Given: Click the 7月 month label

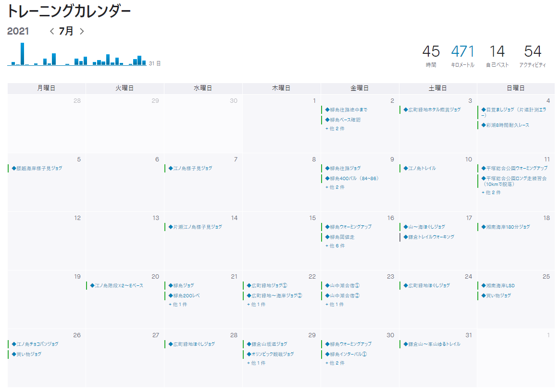Looking at the screenshot, I should (x=66, y=31).
